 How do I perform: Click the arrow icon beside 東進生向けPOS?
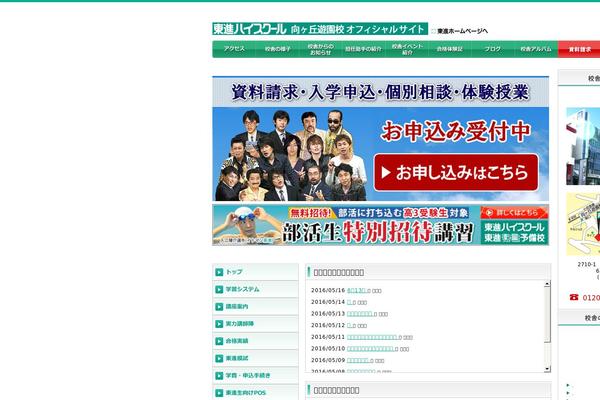[x=219, y=393]
